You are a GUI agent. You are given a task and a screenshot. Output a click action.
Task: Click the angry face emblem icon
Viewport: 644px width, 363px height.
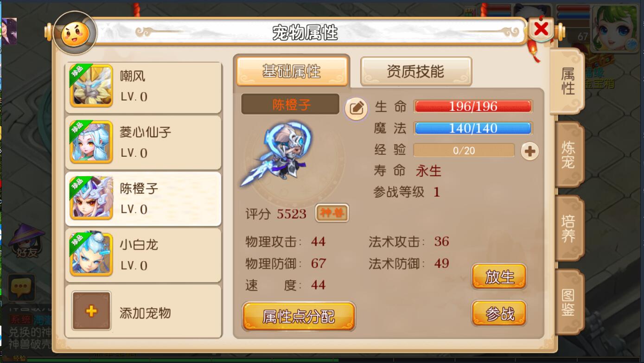click(x=75, y=33)
